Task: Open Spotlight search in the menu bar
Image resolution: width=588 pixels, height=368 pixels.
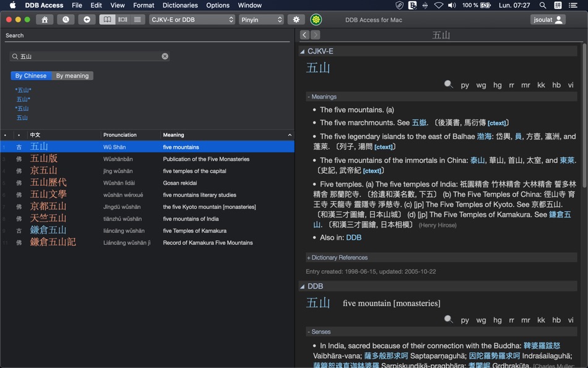Action: tap(543, 5)
